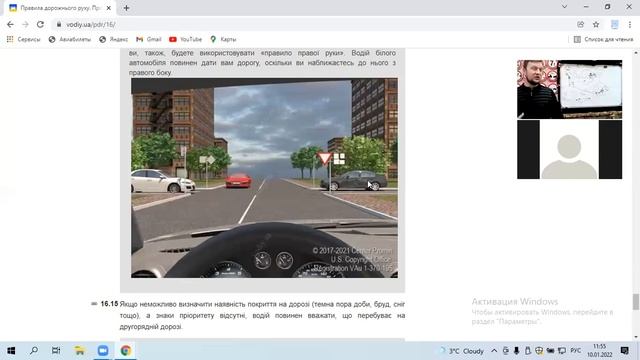640x360 pixels.
Task: Click the bullet icon before rule 16.15
Action: [x=94, y=304]
